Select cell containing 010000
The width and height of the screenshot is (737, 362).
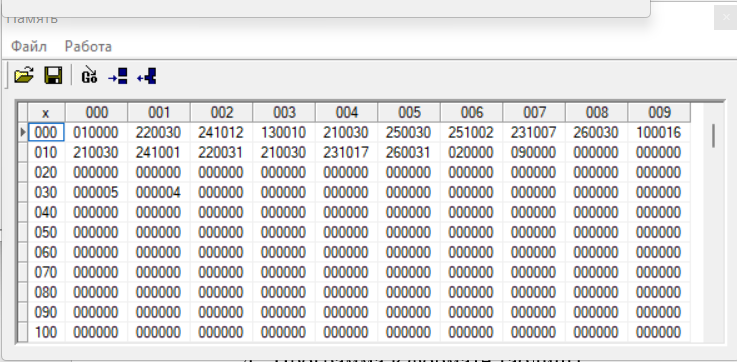tap(96, 133)
